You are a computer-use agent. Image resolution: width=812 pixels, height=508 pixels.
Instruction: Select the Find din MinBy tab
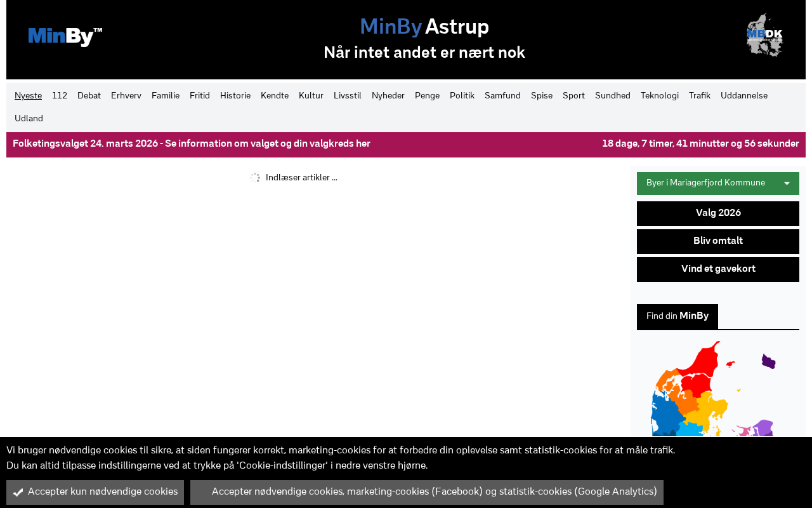coord(678,316)
